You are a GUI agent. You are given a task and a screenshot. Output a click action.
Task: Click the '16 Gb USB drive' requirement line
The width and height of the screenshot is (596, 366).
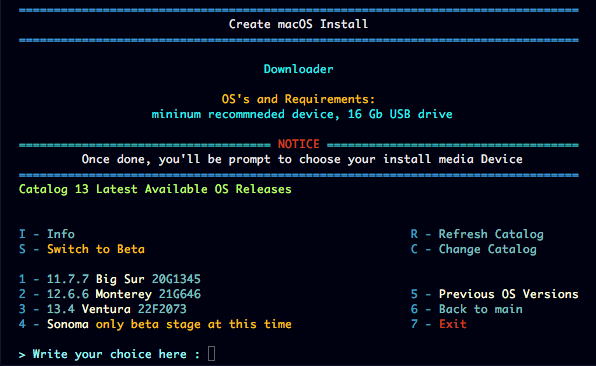[x=302, y=114]
